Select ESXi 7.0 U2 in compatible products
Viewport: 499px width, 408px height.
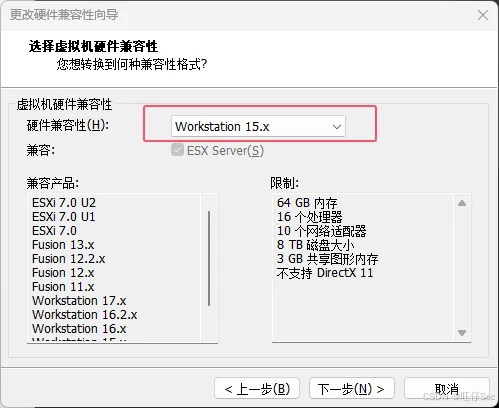coord(64,203)
